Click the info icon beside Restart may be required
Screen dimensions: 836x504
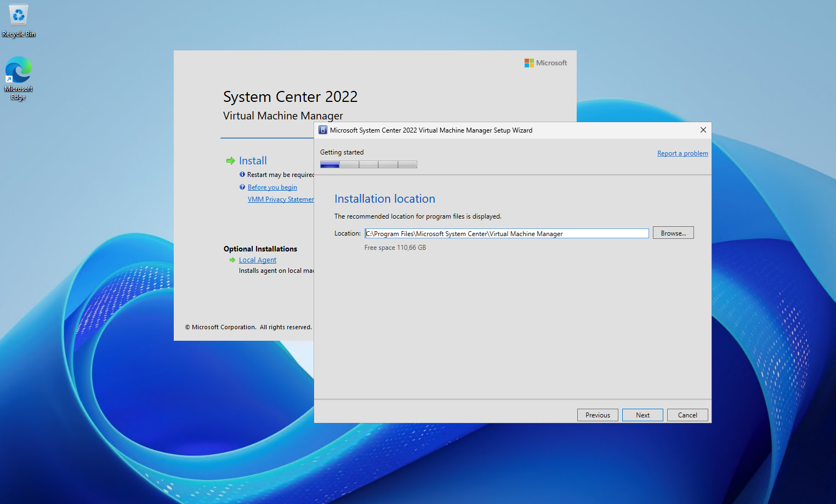tap(242, 175)
